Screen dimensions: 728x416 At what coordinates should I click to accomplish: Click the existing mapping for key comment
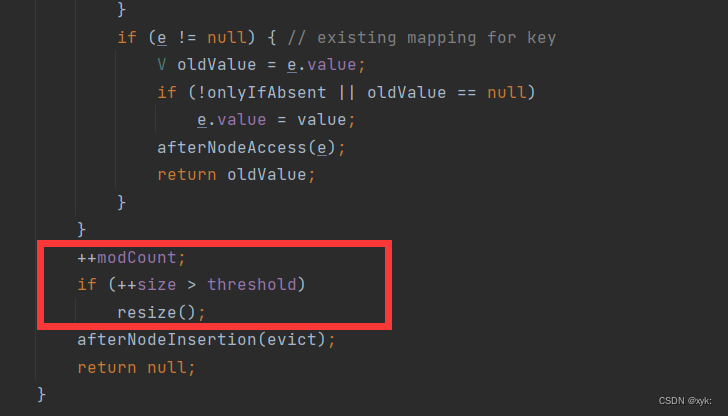point(422,38)
